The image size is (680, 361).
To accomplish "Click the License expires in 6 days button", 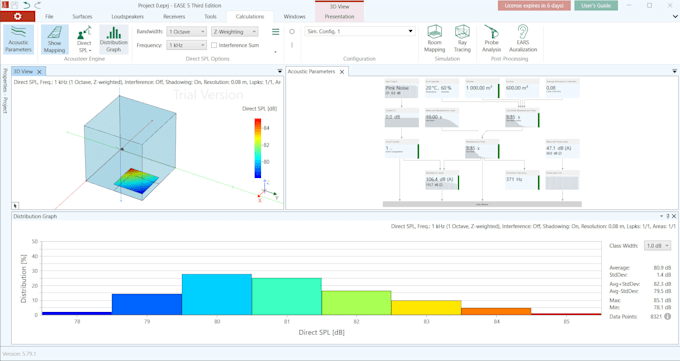I will point(534,6).
